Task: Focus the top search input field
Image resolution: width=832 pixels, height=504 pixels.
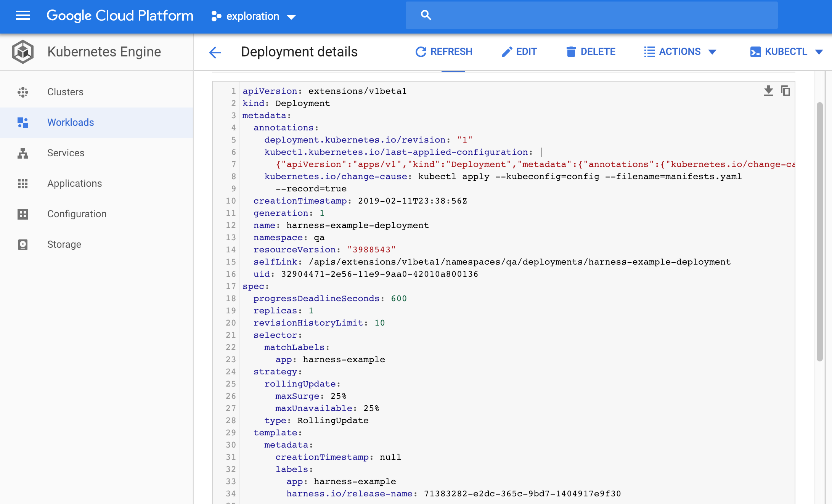Action: pyautogui.click(x=591, y=15)
